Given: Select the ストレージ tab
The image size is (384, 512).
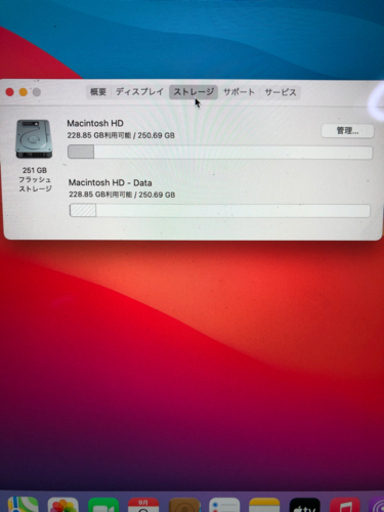Looking at the screenshot, I should click(194, 92).
